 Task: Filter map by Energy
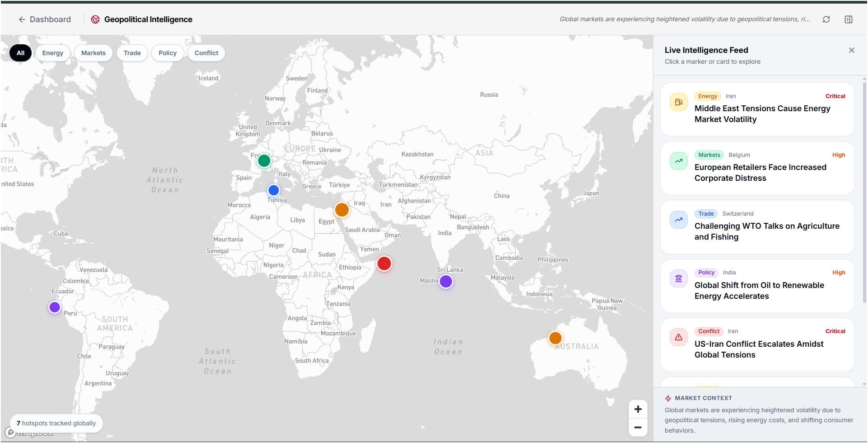53,53
